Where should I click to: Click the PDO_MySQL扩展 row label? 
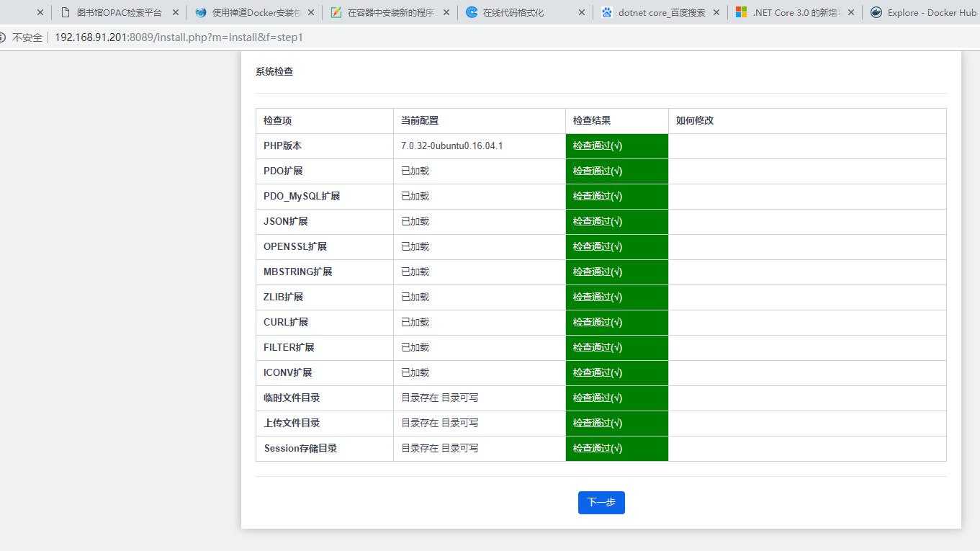302,196
